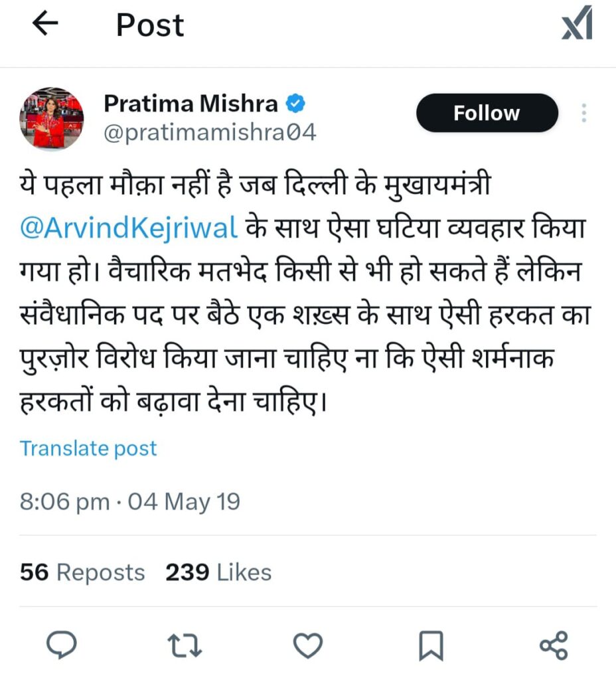Viewport: 616px width, 680px height.
Task: Tap the blue verified badge
Action: [295, 104]
